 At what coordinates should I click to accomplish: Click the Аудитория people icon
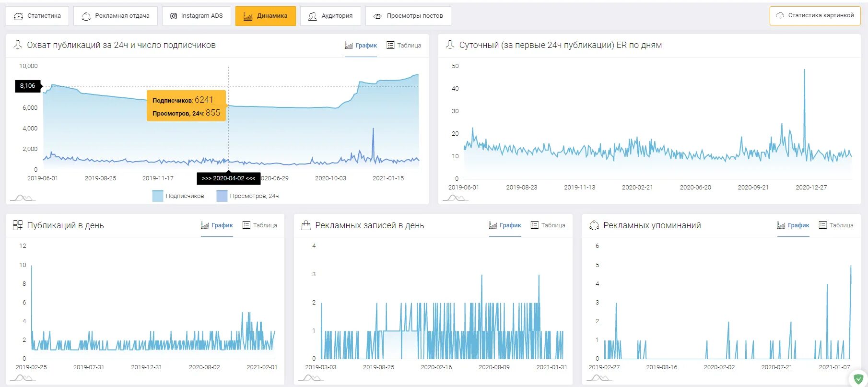(x=313, y=16)
